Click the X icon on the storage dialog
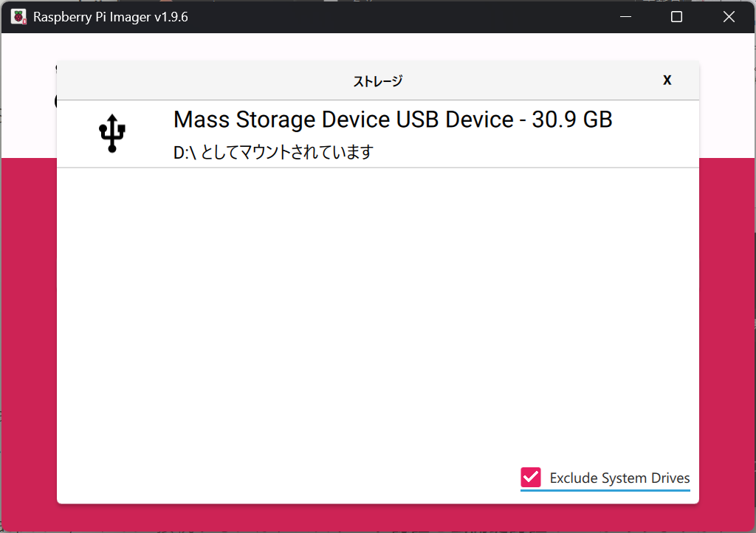 point(667,80)
